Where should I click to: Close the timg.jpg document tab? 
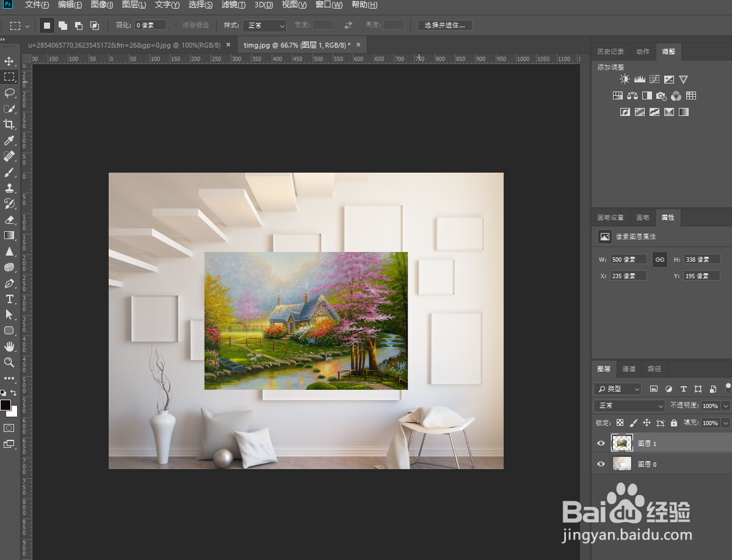point(358,45)
